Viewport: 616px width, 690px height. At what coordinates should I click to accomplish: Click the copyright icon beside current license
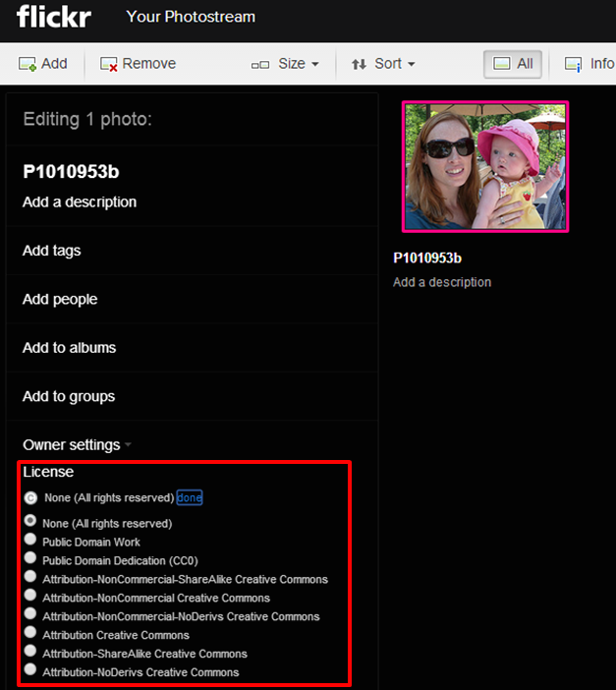click(x=30, y=497)
